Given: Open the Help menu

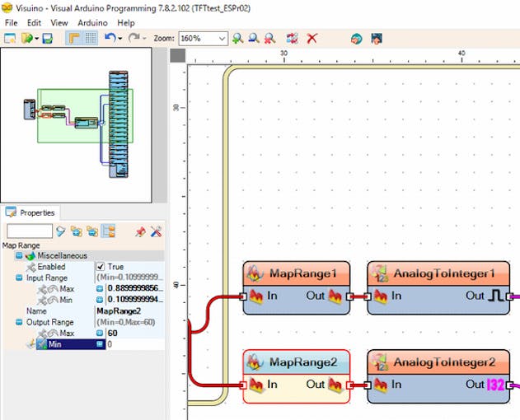Looking at the screenshot, I should (126, 23).
